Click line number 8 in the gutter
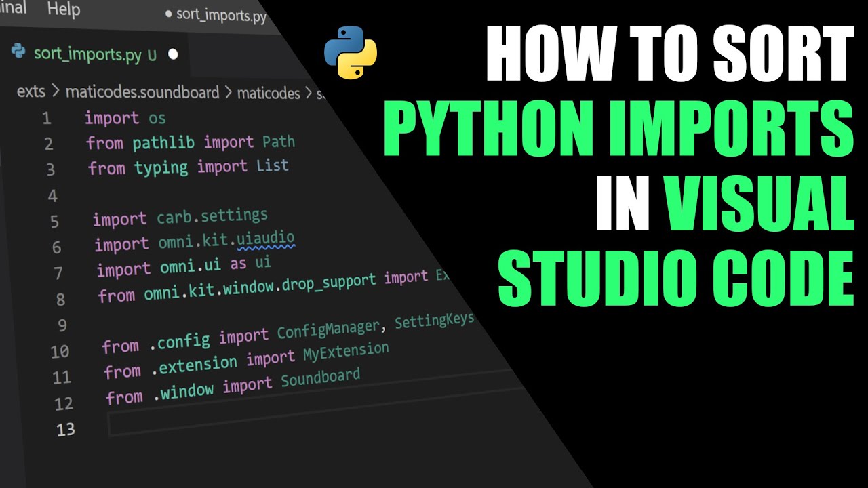 (60, 300)
